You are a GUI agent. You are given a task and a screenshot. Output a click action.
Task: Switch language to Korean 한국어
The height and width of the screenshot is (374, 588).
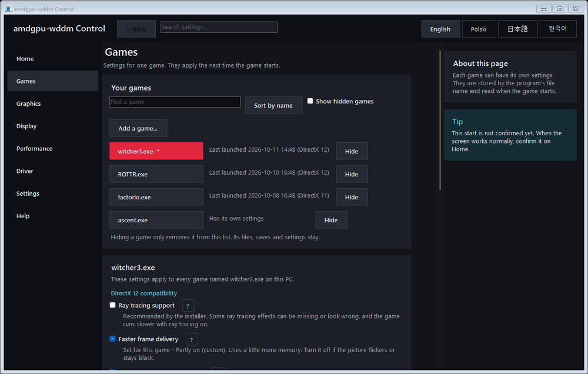pos(557,29)
